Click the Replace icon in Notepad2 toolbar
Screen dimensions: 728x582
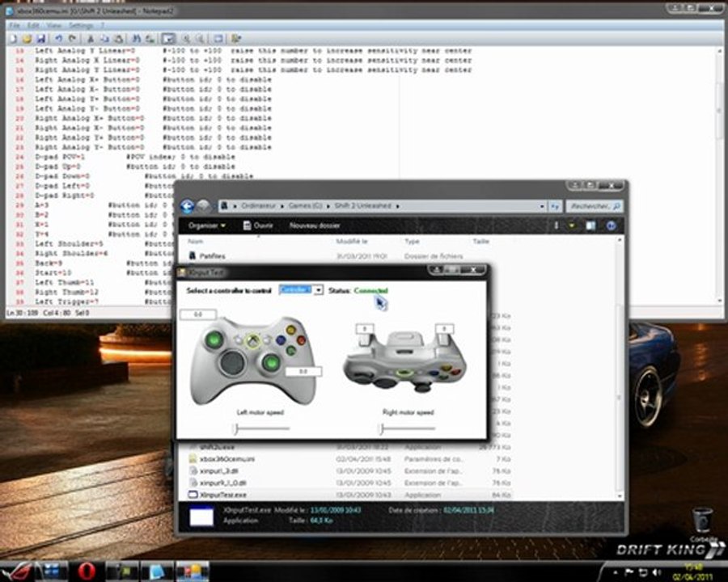150,39
